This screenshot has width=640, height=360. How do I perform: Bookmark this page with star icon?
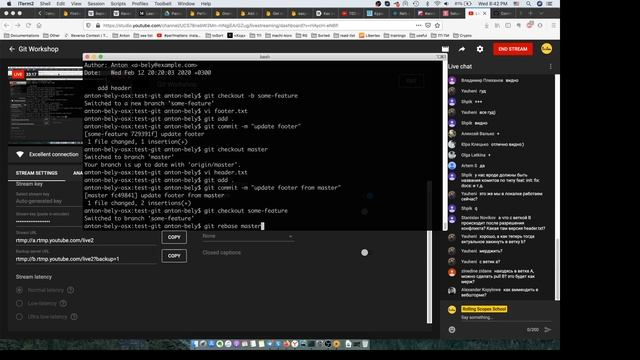pyautogui.click(x=437, y=25)
